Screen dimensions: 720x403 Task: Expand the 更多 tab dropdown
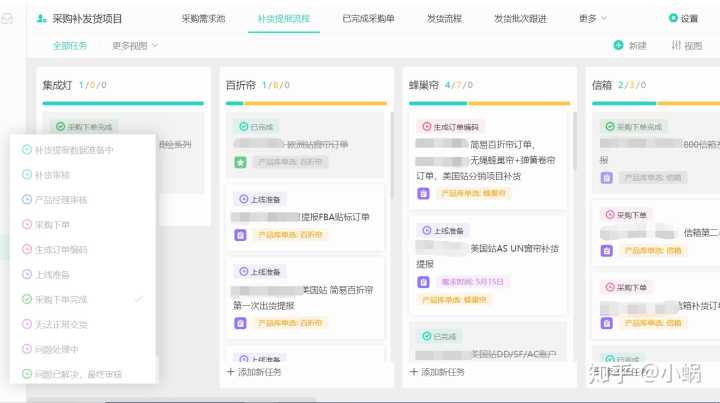click(592, 18)
